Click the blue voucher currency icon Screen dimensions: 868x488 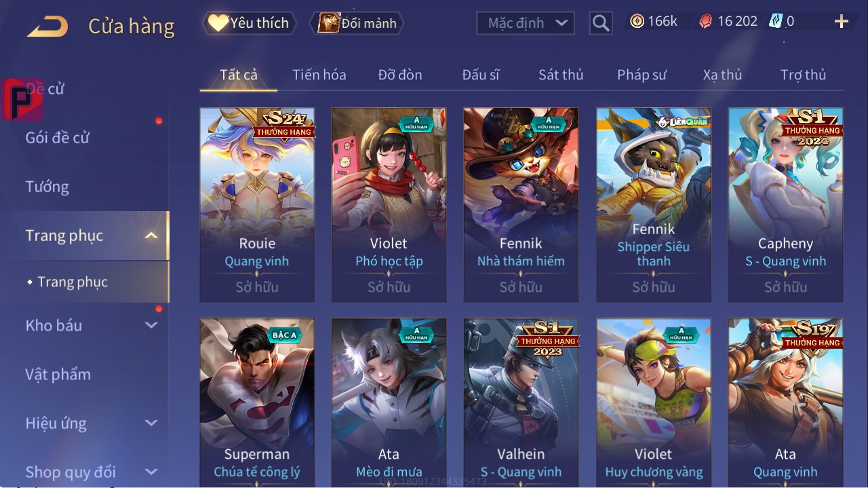tap(776, 21)
